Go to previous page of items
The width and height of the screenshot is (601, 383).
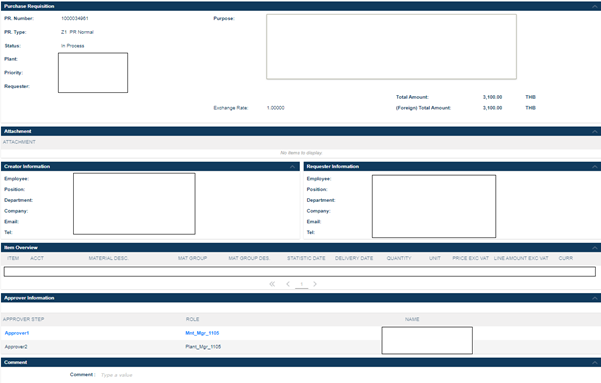(x=288, y=284)
